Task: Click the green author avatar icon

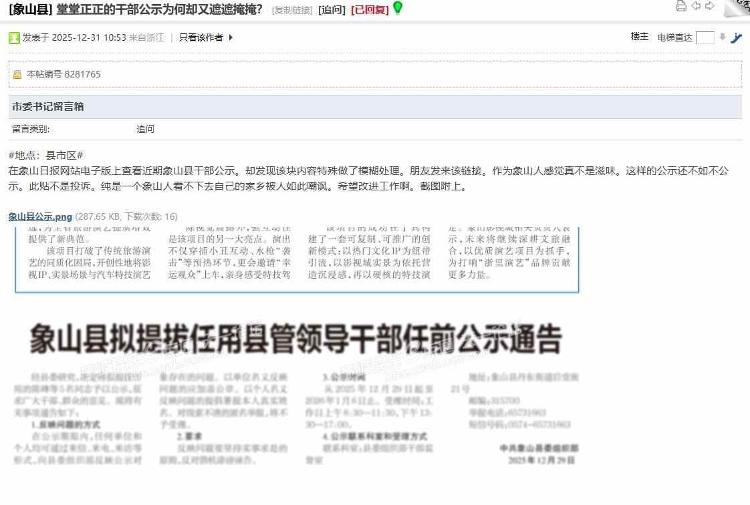Action: click(14, 38)
